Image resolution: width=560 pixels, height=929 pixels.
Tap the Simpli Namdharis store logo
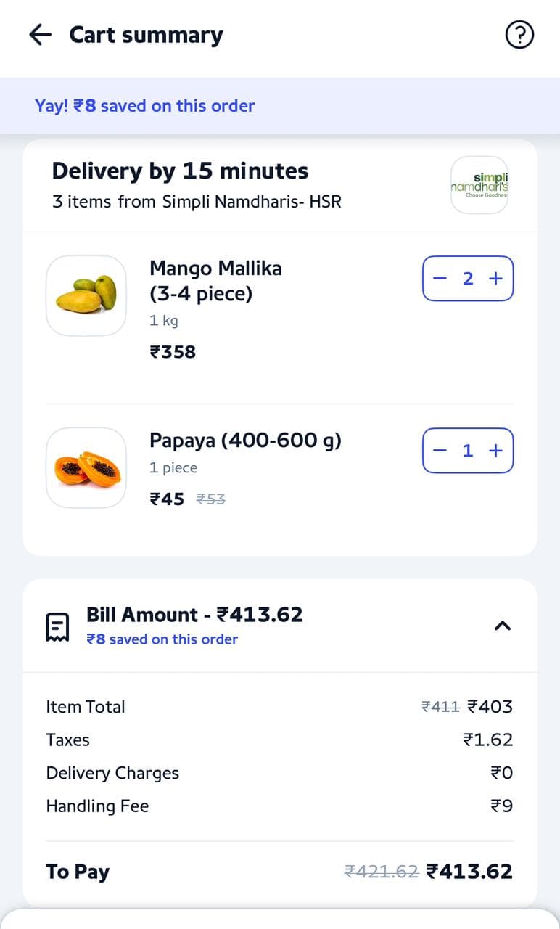click(x=479, y=185)
